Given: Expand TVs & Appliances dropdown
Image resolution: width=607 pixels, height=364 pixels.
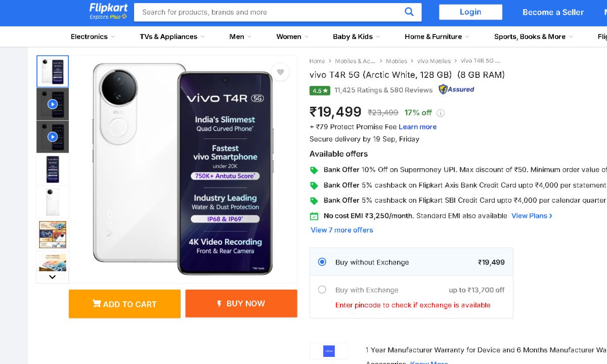Looking at the screenshot, I should (x=172, y=36).
